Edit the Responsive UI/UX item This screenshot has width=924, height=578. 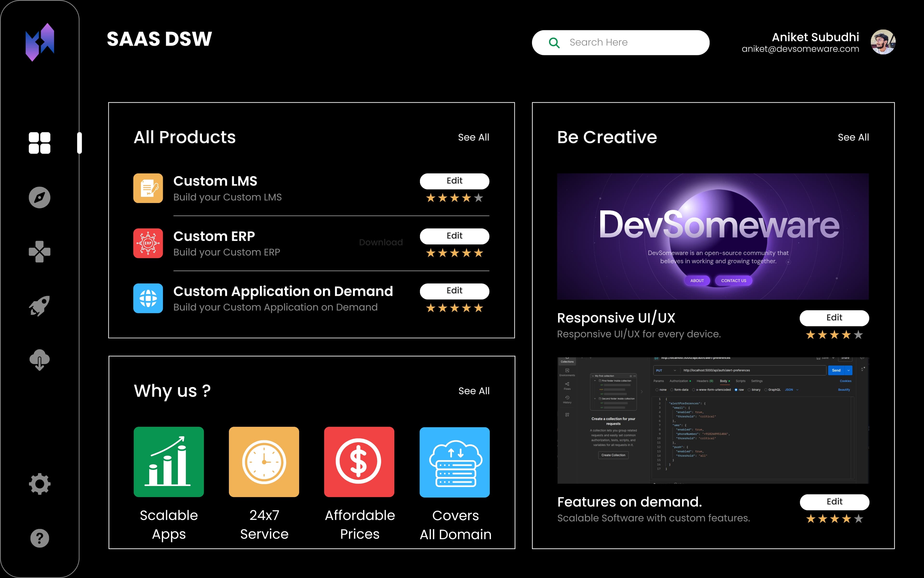tap(834, 318)
